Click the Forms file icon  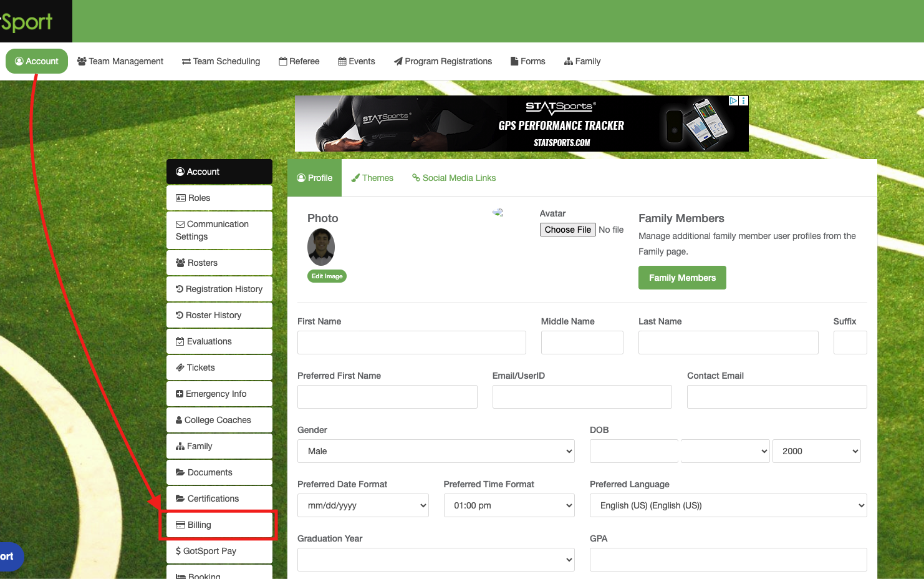514,61
